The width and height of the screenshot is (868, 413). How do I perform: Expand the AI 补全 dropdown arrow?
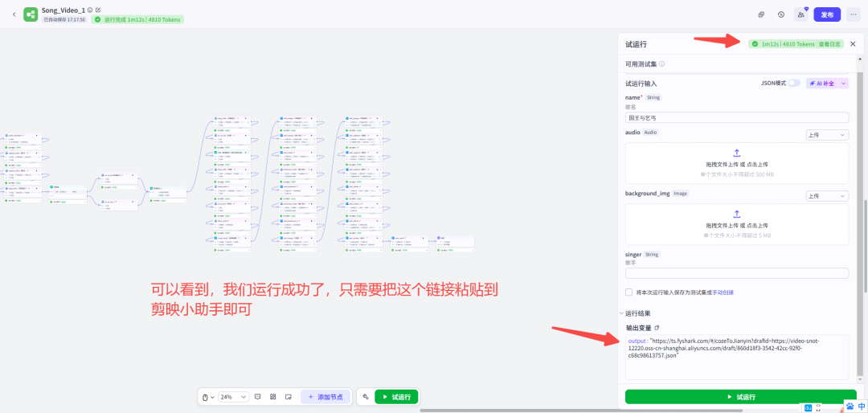[x=844, y=83]
